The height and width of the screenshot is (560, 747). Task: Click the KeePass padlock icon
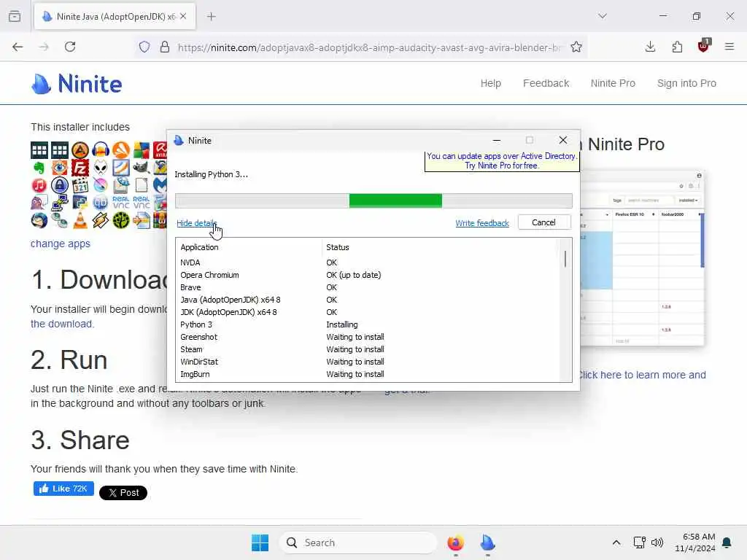(x=60, y=185)
